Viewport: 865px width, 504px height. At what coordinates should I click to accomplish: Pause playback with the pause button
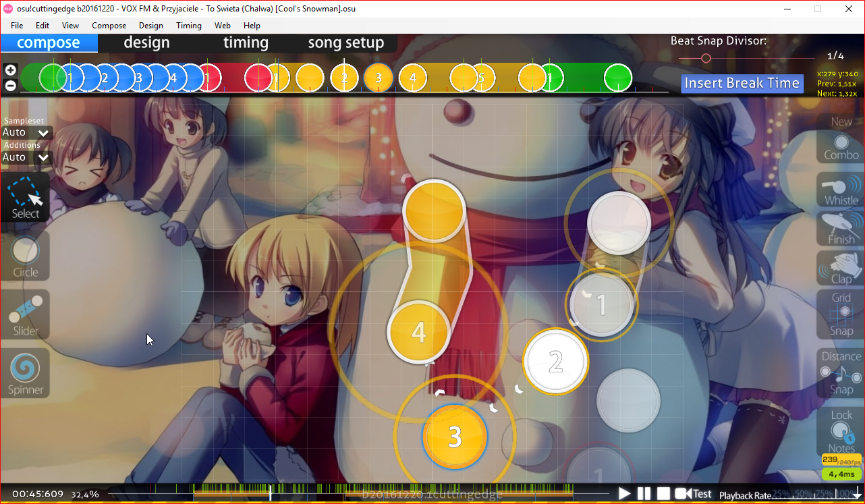tap(644, 494)
